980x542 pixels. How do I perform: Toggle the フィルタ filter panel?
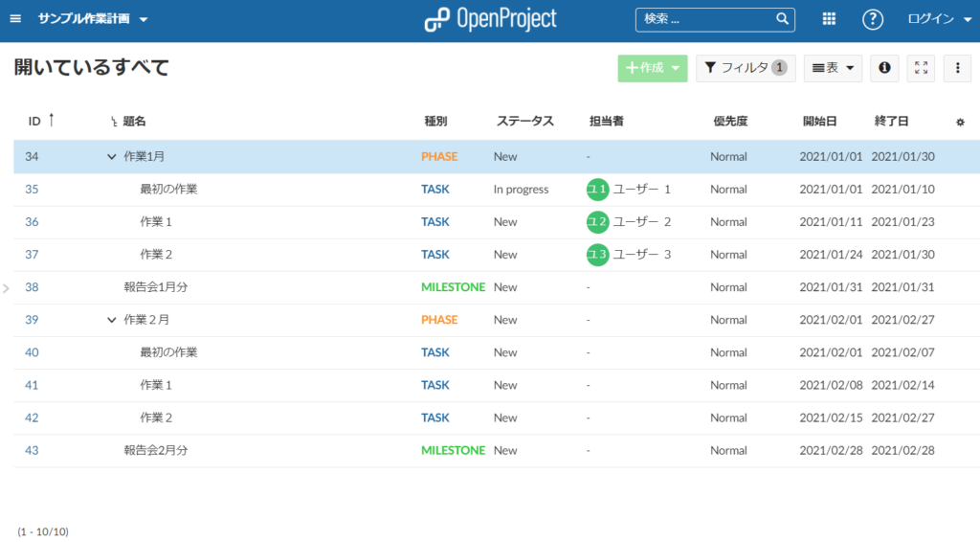745,68
